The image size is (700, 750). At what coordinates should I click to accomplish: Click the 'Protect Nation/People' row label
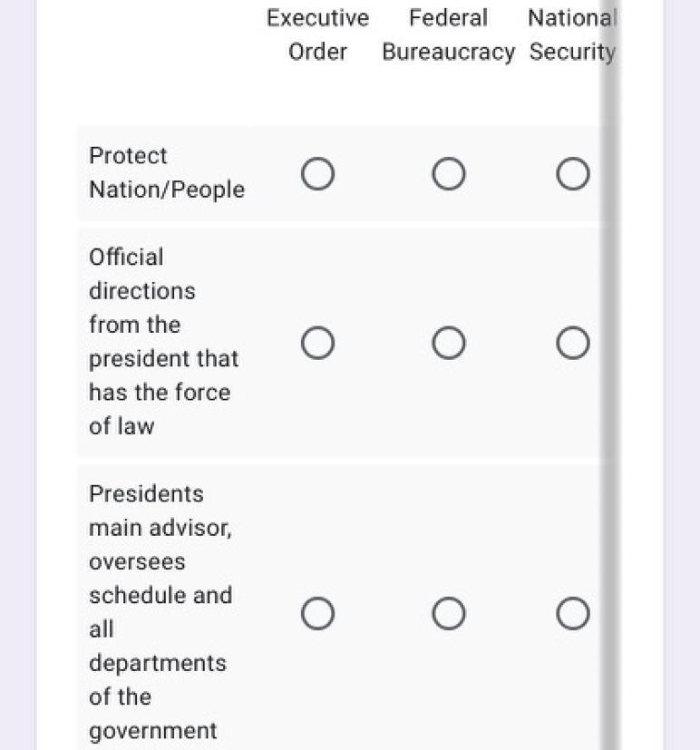pos(166,172)
